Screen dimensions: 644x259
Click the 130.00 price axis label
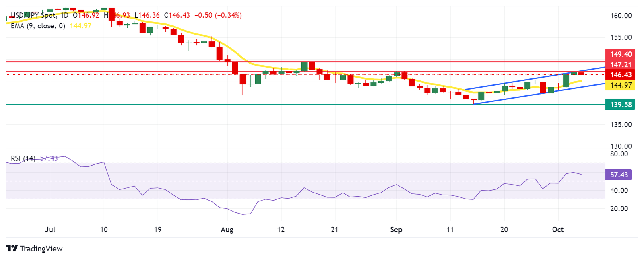click(x=621, y=146)
